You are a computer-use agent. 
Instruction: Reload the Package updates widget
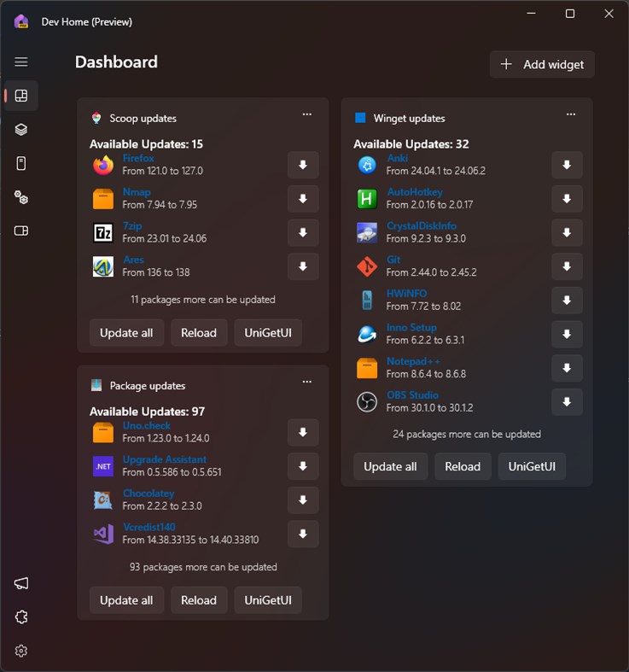coord(199,600)
